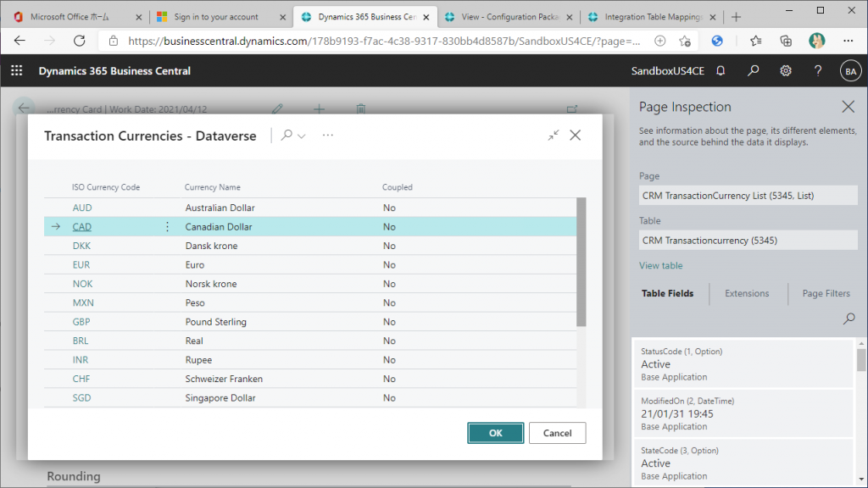The image size is (868, 488).
Task: Click the Currency Name column header
Action: click(x=213, y=187)
